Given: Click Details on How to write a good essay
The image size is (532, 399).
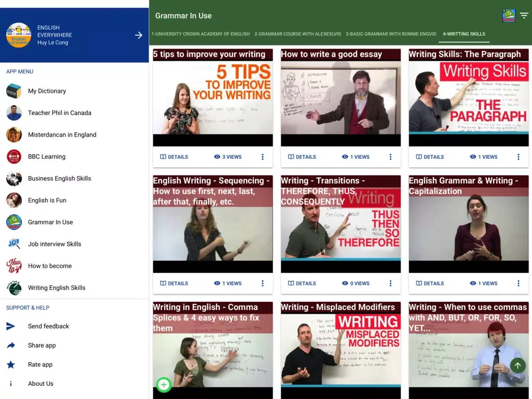Looking at the screenshot, I should pyautogui.click(x=302, y=157).
